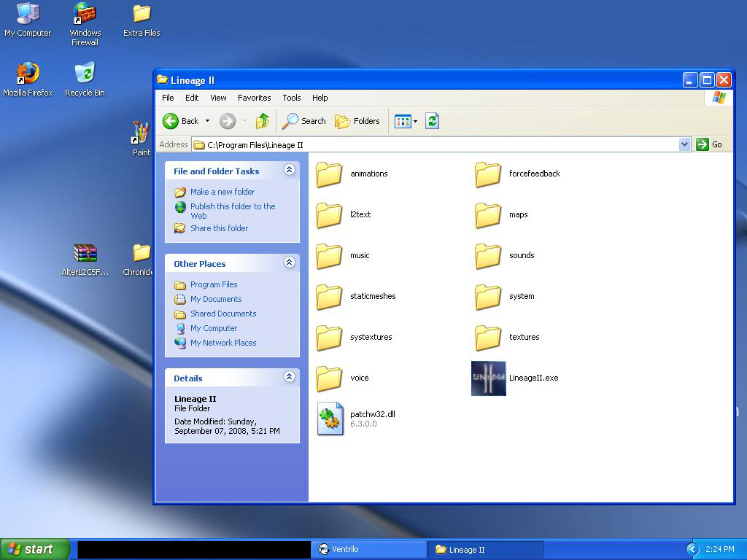The width and height of the screenshot is (747, 560).
Task: Open the Favorites menu
Action: (x=255, y=98)
